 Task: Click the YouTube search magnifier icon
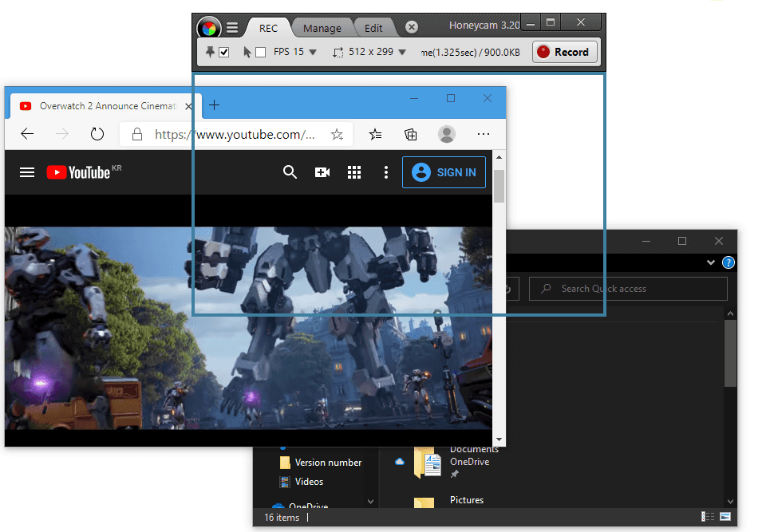[x=290, y=172]
